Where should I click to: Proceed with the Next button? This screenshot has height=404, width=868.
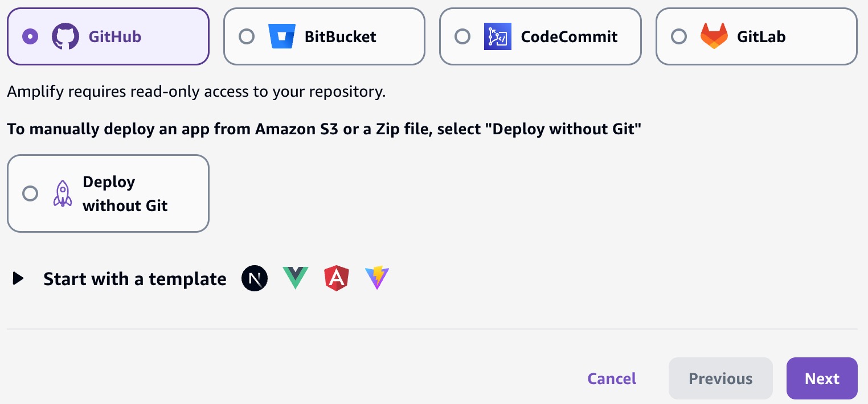click(x=822, y=378)
